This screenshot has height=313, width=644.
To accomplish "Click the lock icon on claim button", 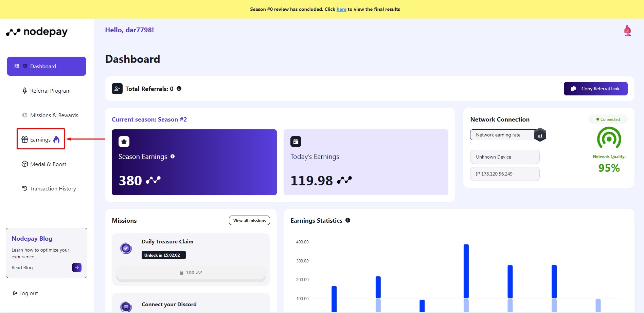I will point(181,273).
